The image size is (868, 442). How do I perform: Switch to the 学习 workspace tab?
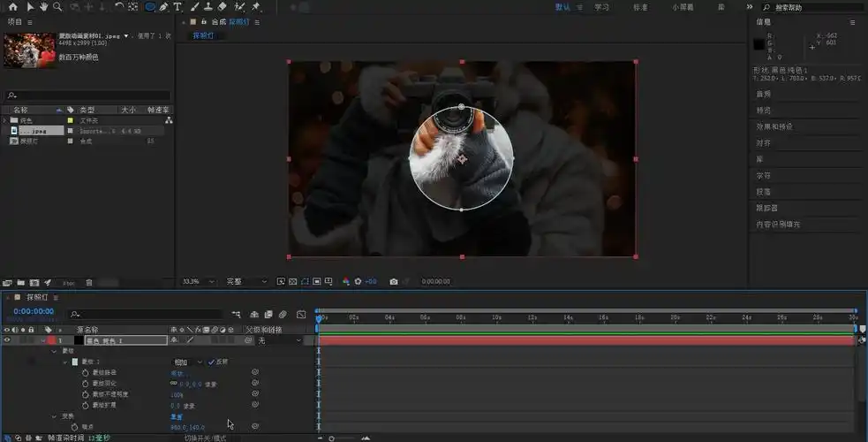(x=601, y=7)
